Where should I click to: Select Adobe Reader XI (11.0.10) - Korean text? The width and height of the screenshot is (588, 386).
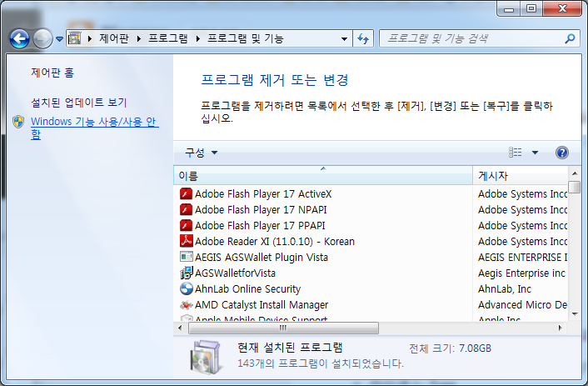click(x=275, y=241)
